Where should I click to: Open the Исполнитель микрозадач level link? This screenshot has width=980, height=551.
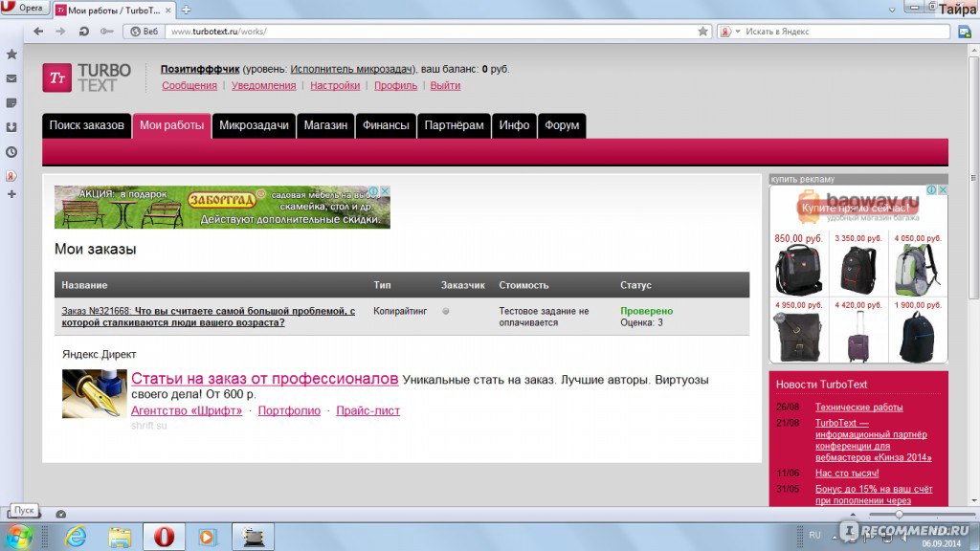[x=351, y=69]
